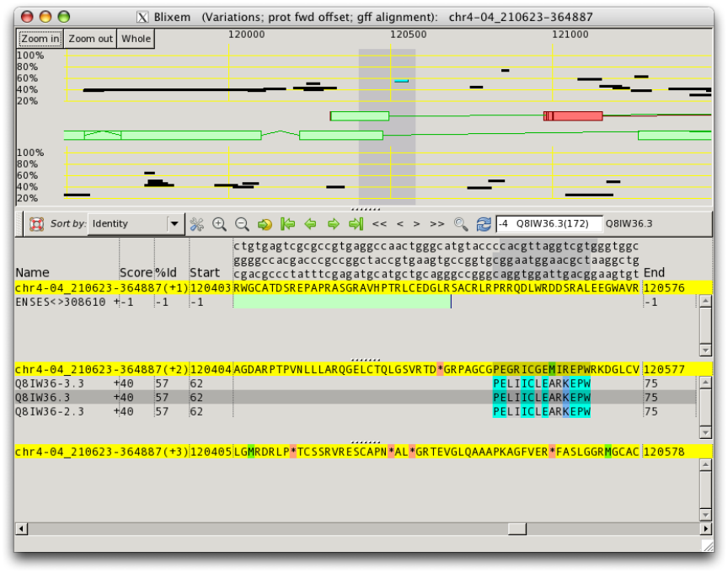Open settings via wrench tools icon
Screen dimensions: 728x573
tap(197, 224)
